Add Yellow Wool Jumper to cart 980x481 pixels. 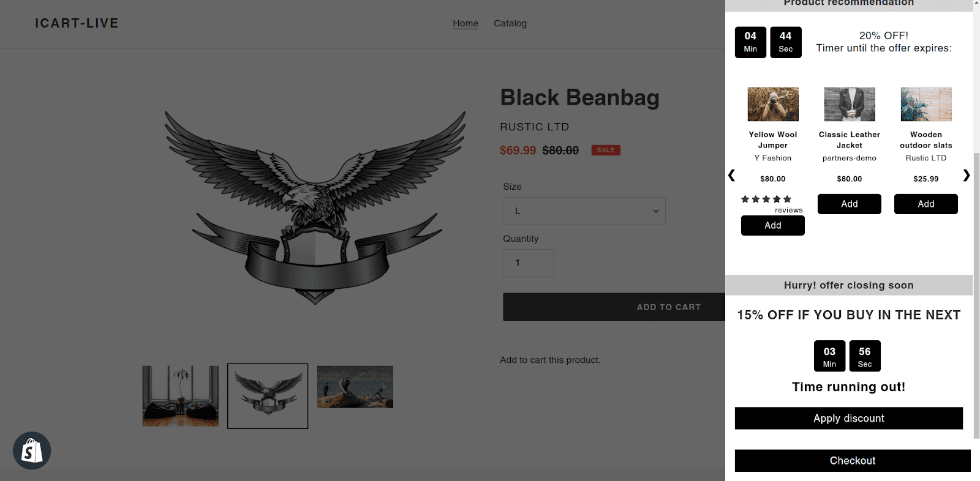(773, 225)
